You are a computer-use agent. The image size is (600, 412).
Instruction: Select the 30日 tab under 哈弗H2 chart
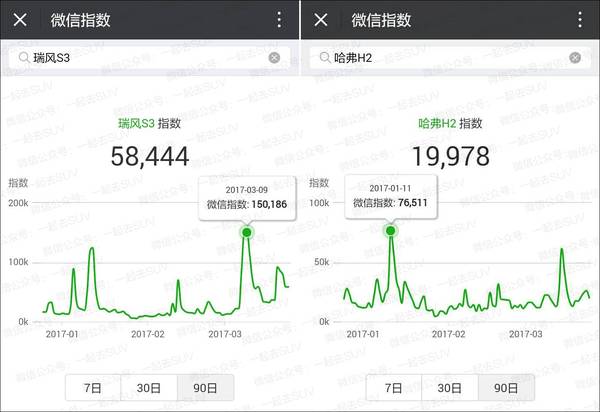point(450,388)
